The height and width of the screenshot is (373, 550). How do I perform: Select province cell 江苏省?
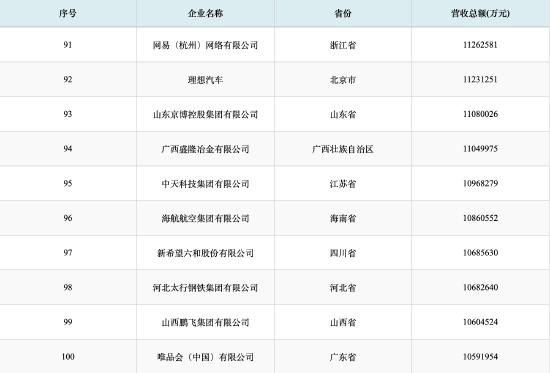coord(343,184)
